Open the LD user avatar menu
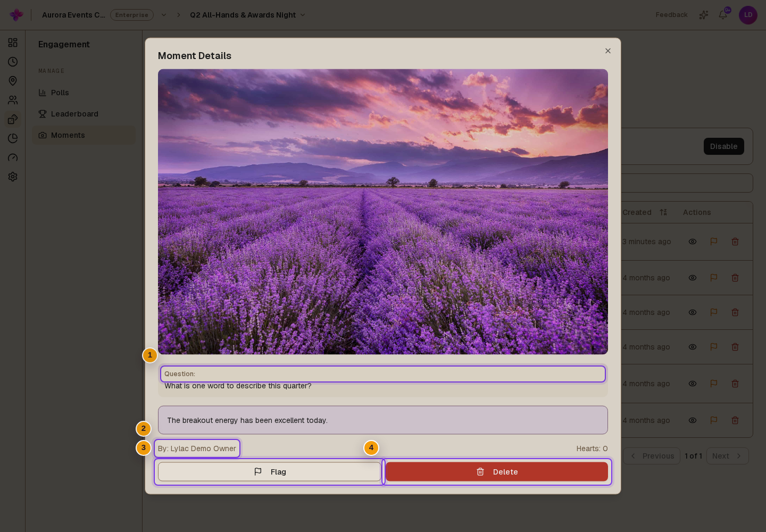This screenshot has width=766, height=532. tap(748, 15)
